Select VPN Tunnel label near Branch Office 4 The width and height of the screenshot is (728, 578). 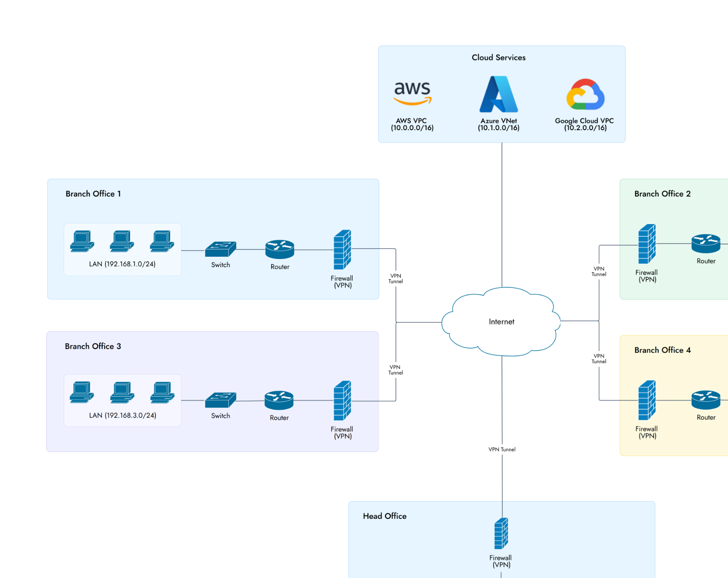pos(599,359)
